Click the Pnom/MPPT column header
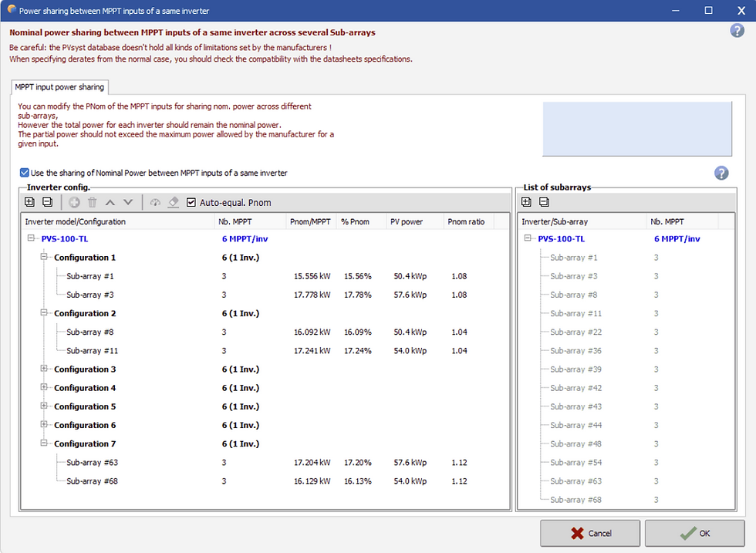The width and height of the screenshot is (756, 553). point(310,222)
